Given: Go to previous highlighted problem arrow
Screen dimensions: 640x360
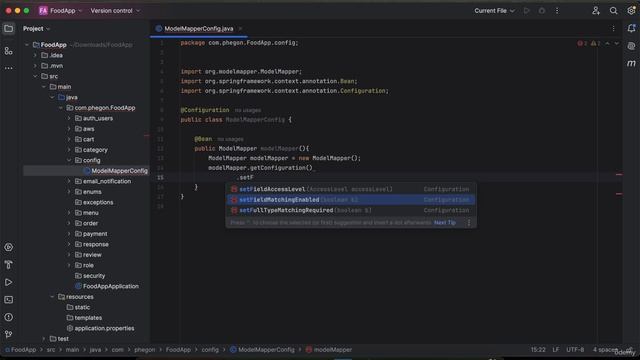Looking at the screenshot, I should 607,43.
